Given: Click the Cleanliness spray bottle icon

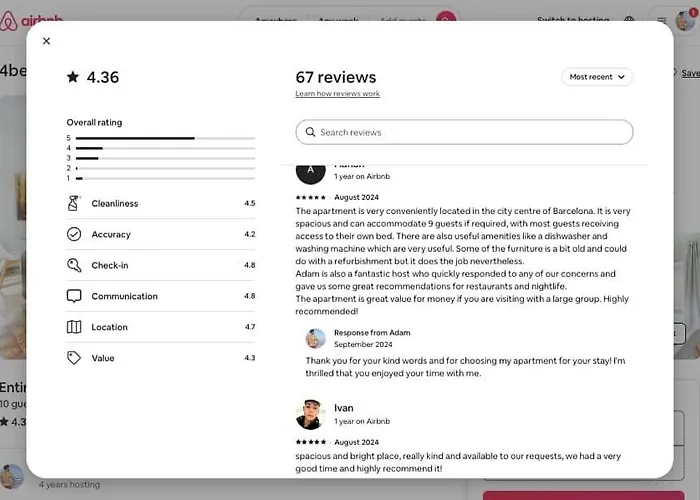Looking at the screenshot, I should pyautogui.click(x=74, y=203).
